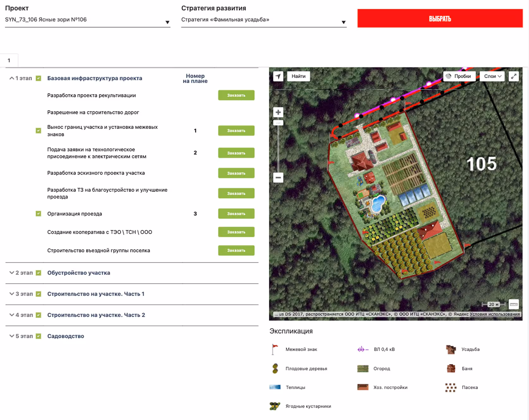Click Заказать for Создание кооператива
The height and width of the screenshot is (420, 529).
click(x=236, y=232)
